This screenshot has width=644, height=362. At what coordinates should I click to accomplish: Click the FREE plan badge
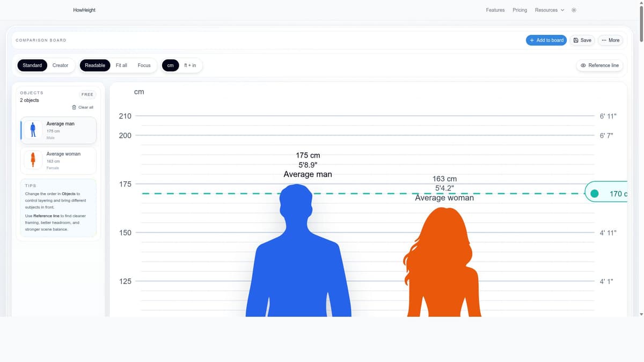(87, 94)
